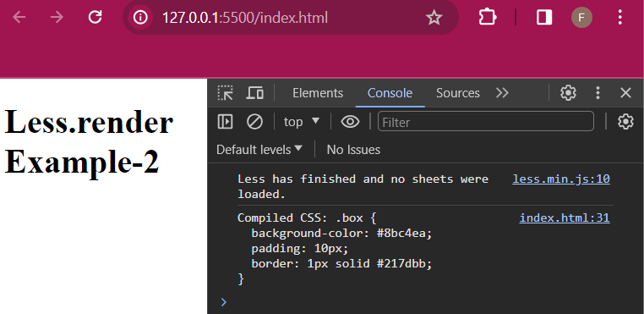Go back with the browser back arrow
644x314 pixels.
(x=19, y=17)
